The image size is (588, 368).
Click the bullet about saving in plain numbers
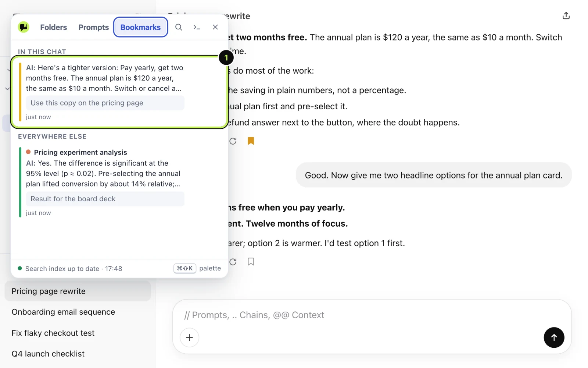[317, 90]
